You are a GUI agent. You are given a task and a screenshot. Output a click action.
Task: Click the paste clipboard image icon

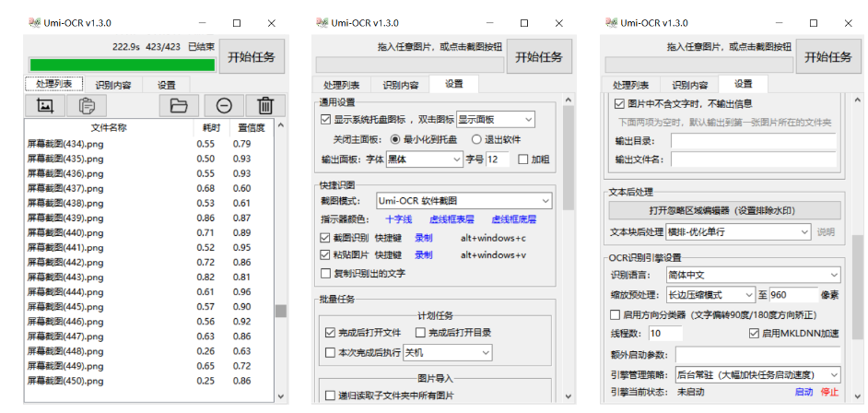point(87,105)
